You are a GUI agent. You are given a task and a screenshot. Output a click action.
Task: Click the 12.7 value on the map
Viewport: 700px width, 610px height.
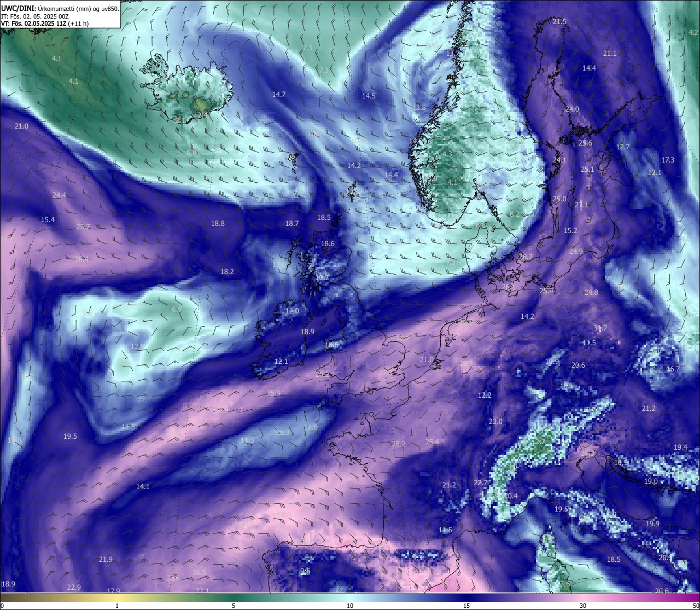tap(623, 147)
